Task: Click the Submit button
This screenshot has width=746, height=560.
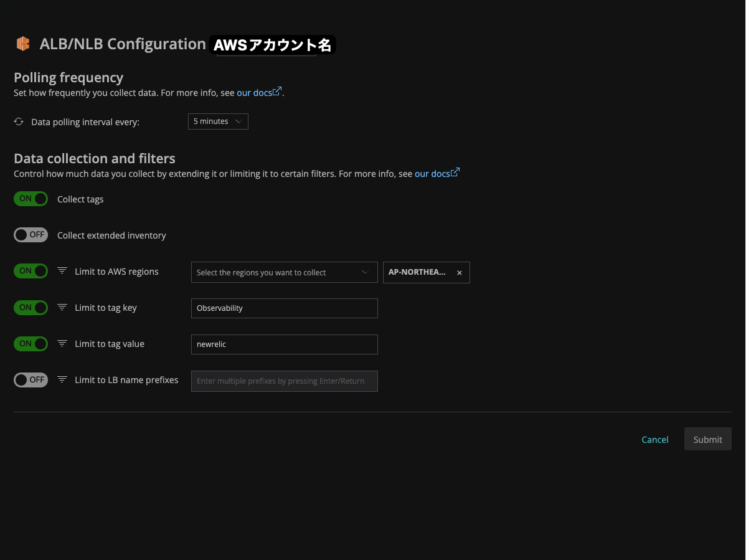Action: 707,439
